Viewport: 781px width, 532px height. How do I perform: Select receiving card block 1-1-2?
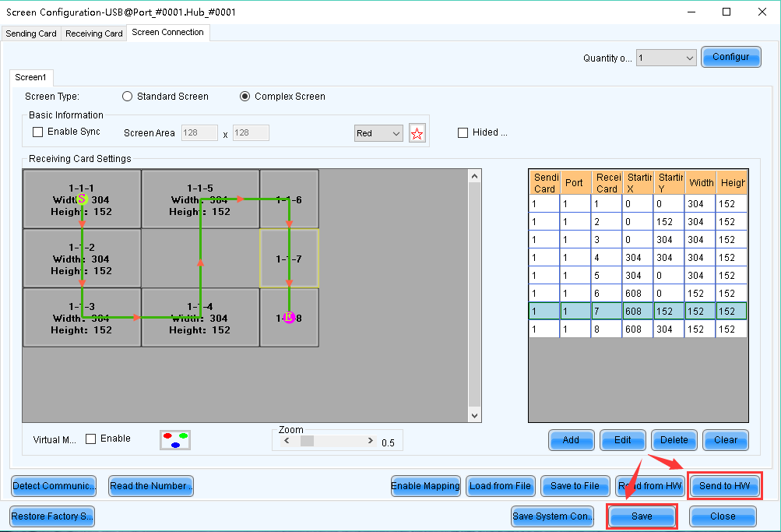[82, 259]
